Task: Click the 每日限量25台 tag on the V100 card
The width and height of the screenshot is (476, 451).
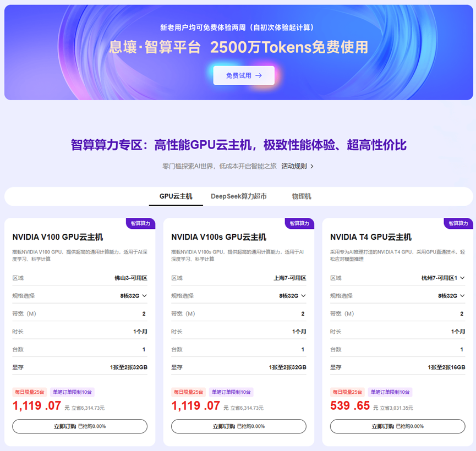Action: point(30,392)
